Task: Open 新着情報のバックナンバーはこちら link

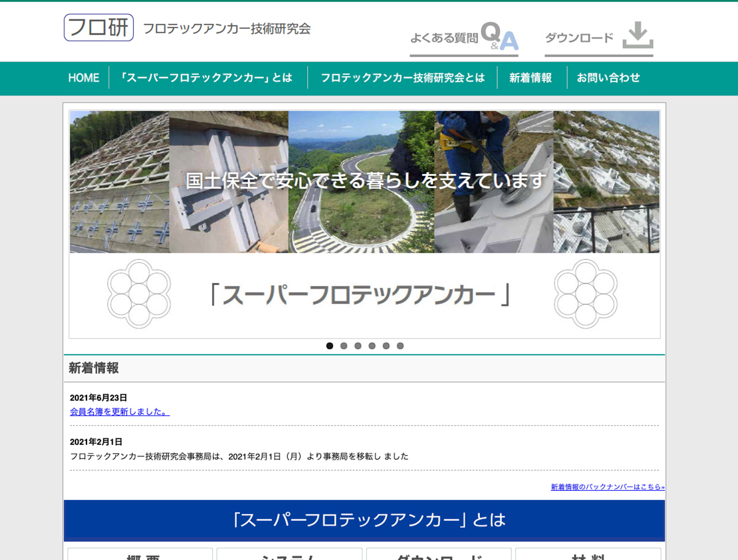Action: [x=608, y=487]
